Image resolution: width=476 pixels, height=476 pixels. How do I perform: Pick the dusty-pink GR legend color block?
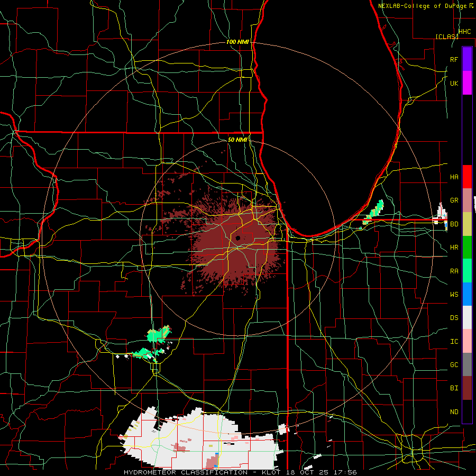tap(467, 200)
